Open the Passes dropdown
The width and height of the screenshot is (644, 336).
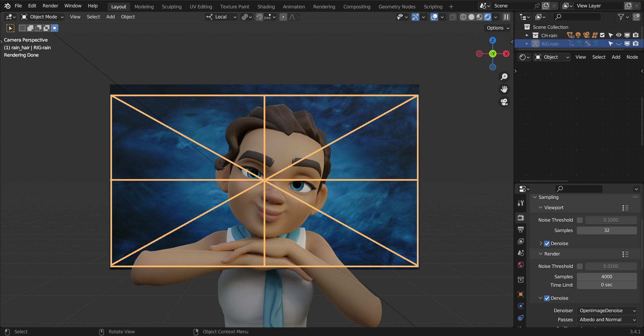tap(607, 320)
